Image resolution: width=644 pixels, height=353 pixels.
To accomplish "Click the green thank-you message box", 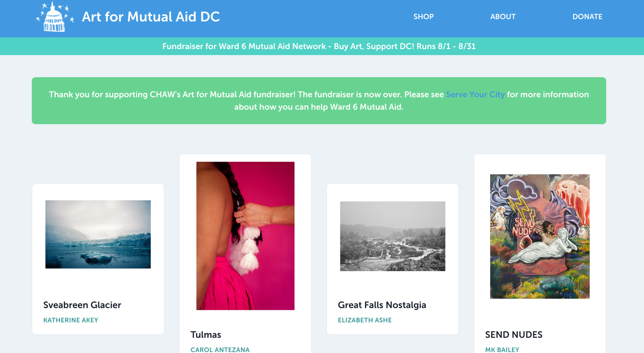I will pos(319,116).
